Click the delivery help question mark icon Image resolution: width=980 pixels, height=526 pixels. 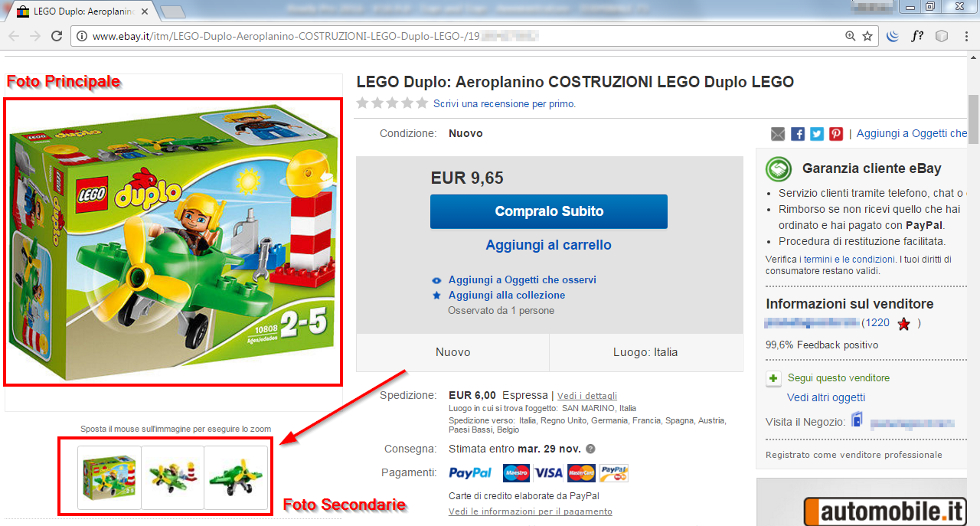pyautogui.click(x=590, y=449)
